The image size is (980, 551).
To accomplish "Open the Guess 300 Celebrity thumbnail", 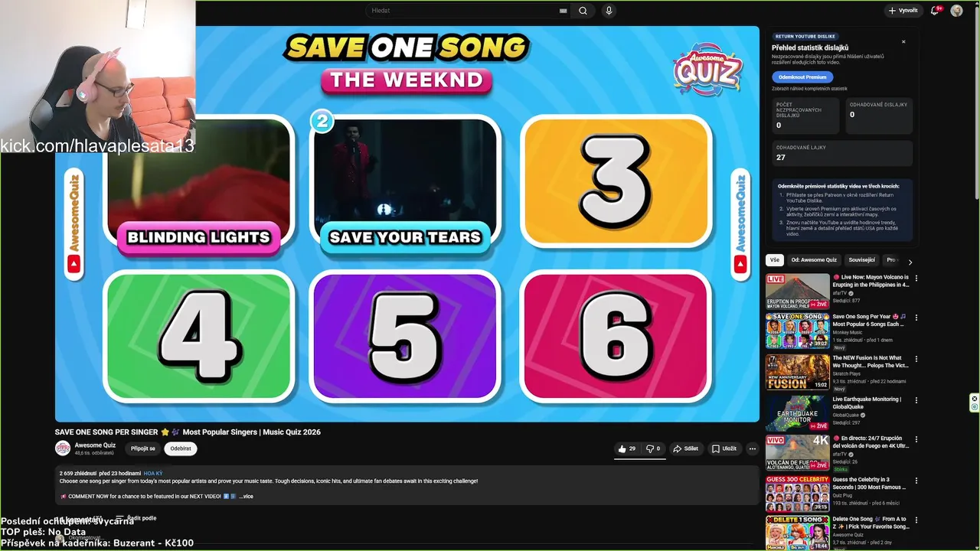I will (797, 494).
